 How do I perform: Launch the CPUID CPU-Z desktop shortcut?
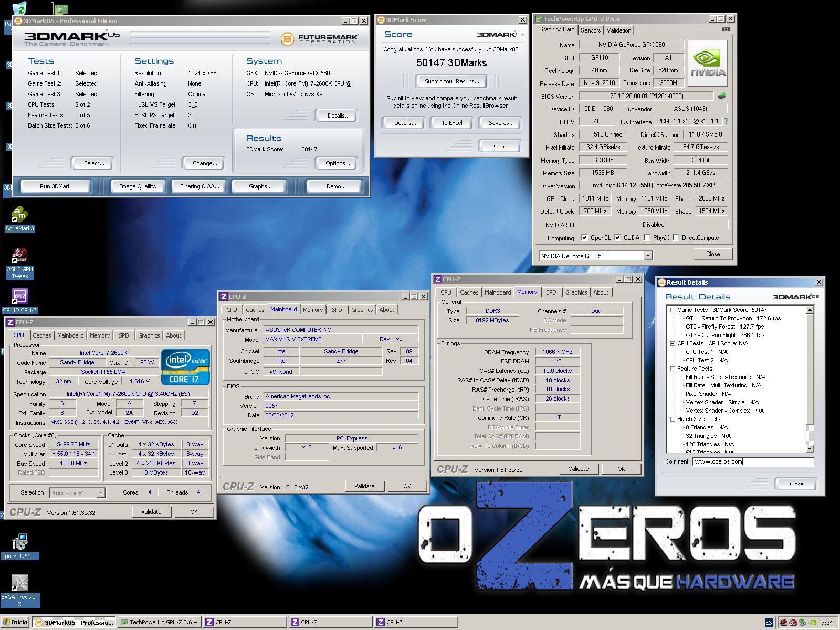click(x=19, y=301)
